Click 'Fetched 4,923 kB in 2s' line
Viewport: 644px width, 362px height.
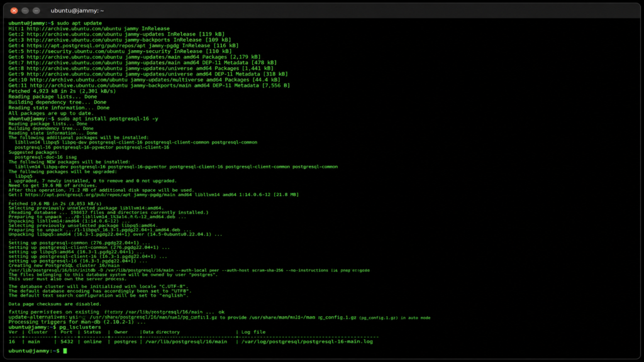coord(62,91)
